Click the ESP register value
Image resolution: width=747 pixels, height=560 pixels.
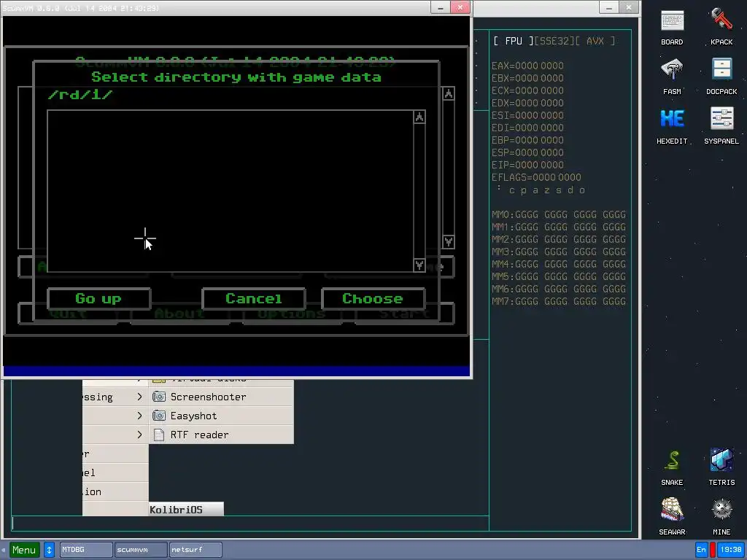coord(539,152)
